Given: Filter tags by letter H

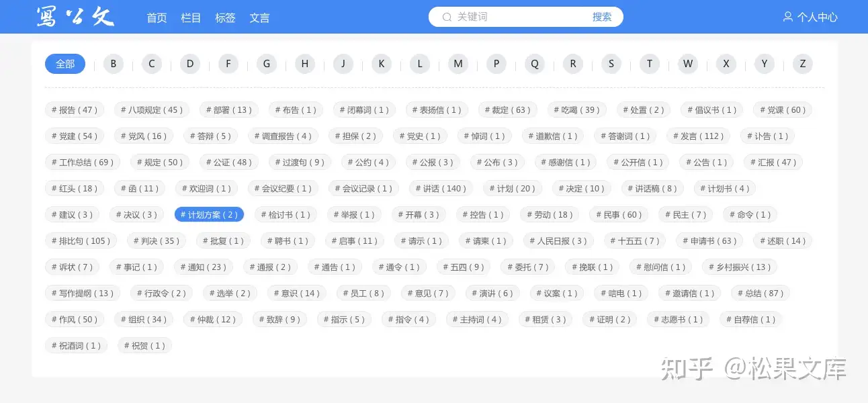Looking at the screenshot, I should [x=305, y=64].
